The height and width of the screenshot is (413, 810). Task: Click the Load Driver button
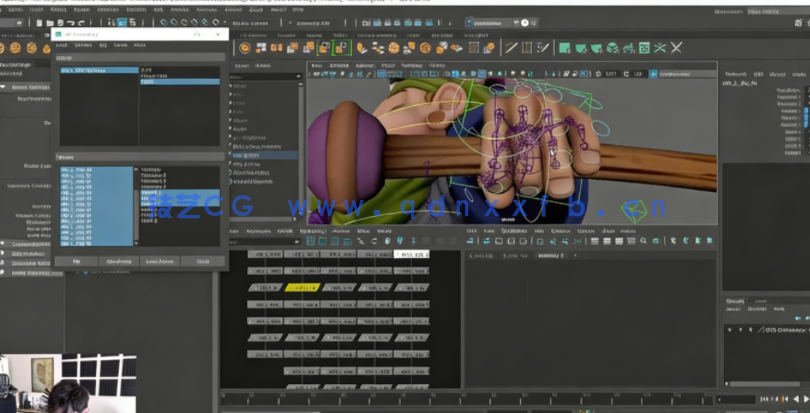point(118,261)
